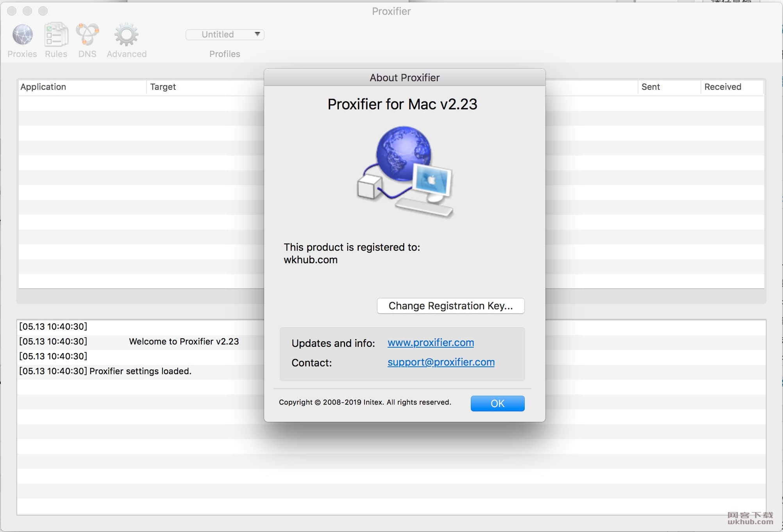Click Change Registration Key button

coord(450,306)
